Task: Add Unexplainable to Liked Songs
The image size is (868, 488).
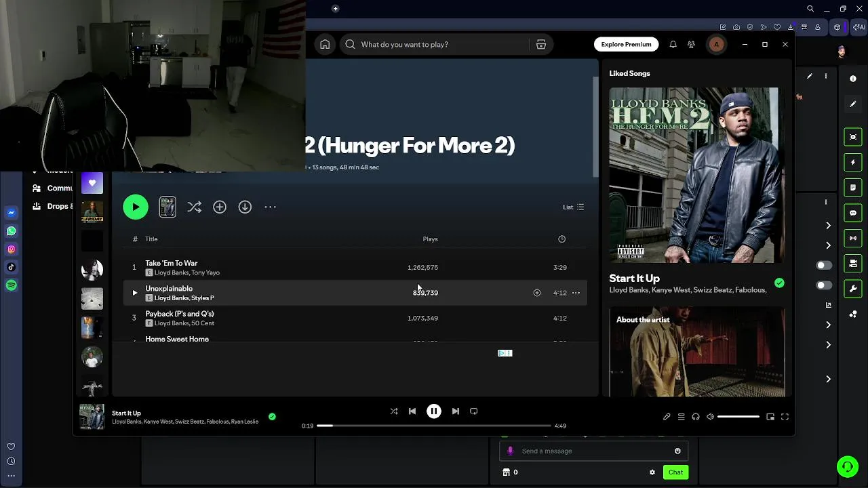Action: 537,293
